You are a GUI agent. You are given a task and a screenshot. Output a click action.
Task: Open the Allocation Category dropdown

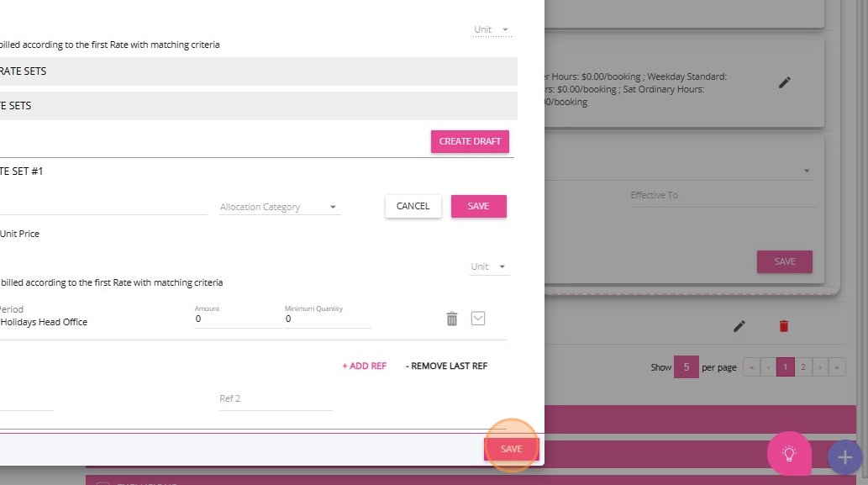coord(280,207)
